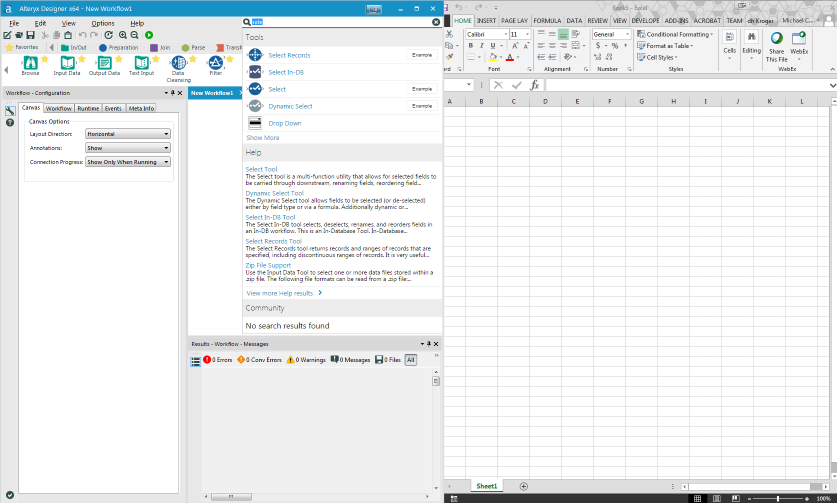The width and height of the screenshot is (837, 503).
Task: Select the Data Cleansing tool icon
Action: (x=179, y=62)
